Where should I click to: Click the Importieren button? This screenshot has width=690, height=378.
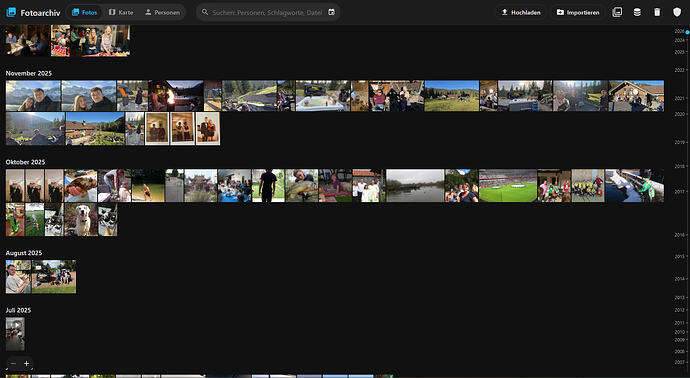[578, 12]
